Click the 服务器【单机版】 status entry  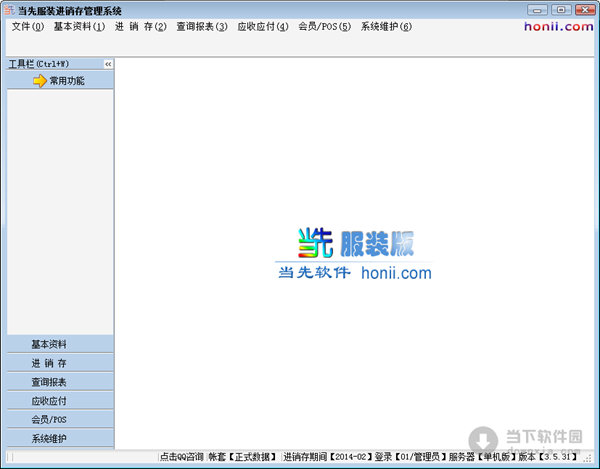click(x=482, y=456)
